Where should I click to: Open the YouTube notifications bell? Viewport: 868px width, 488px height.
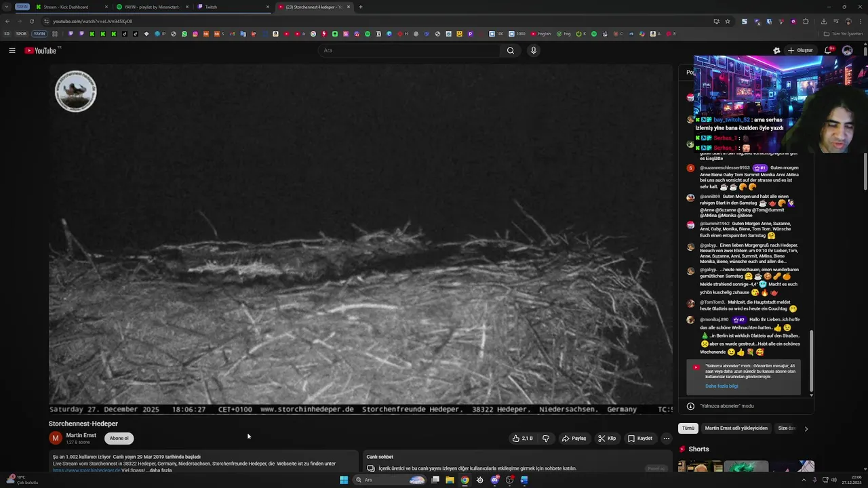828,50
